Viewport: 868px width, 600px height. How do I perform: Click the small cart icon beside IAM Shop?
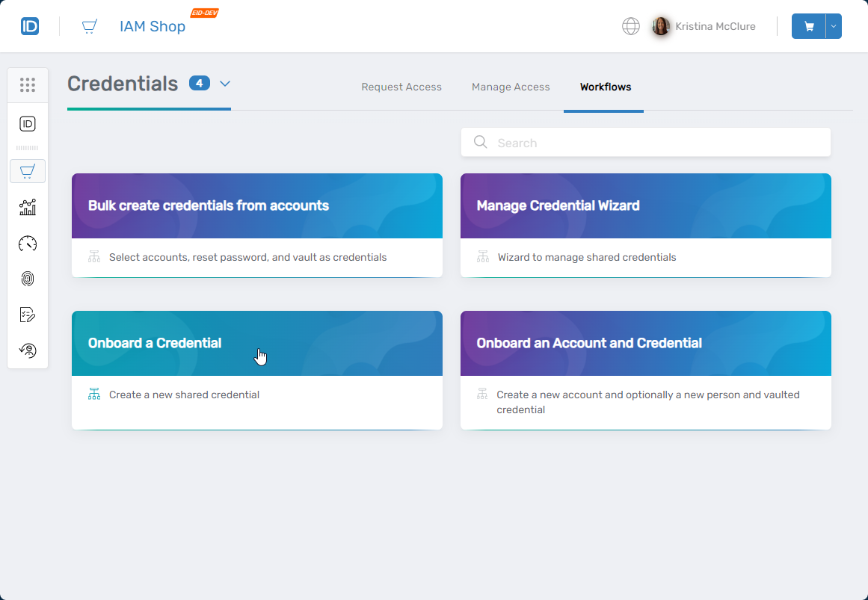click(89, 25)
